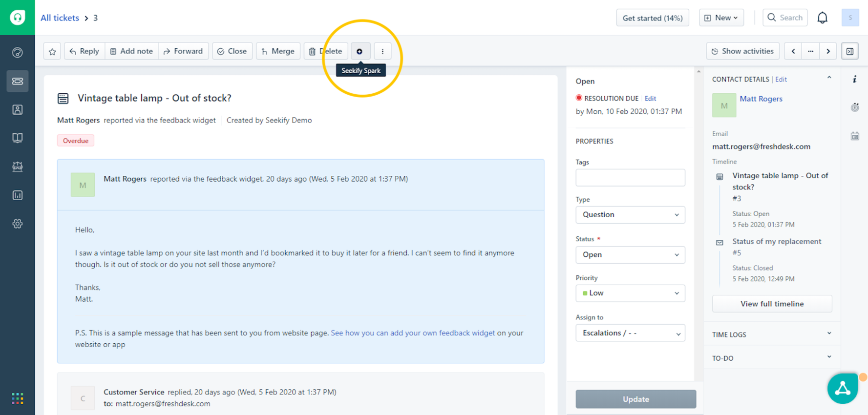Close the ticket
The height and width of the screenshot is (415, 868).
[232, 51]
